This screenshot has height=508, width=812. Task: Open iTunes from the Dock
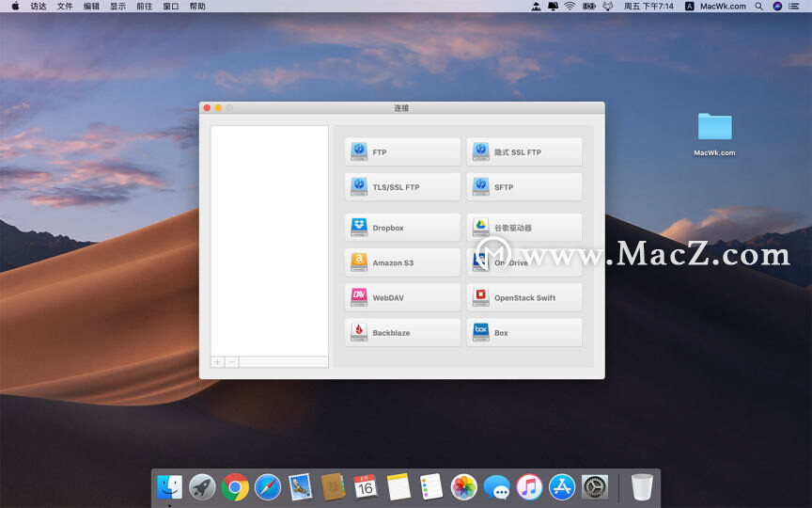[x=529, y=486]
